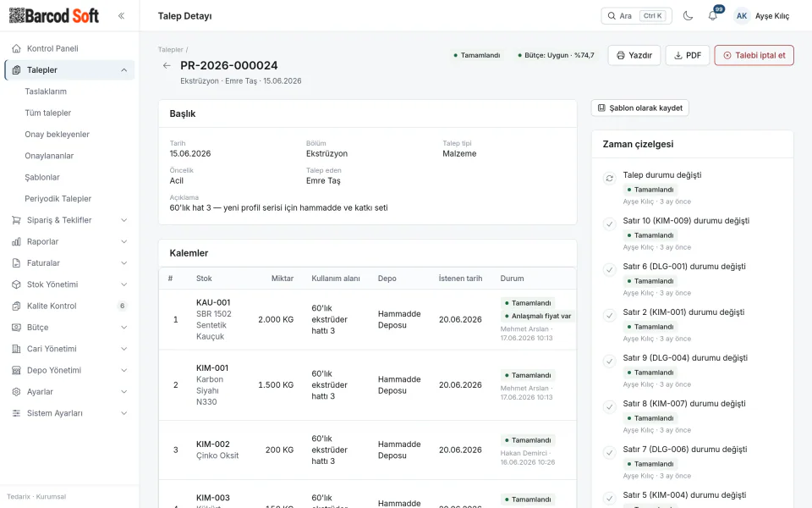
Task: Click stock code KAU-001 in the table
Action: click(213, 303)
